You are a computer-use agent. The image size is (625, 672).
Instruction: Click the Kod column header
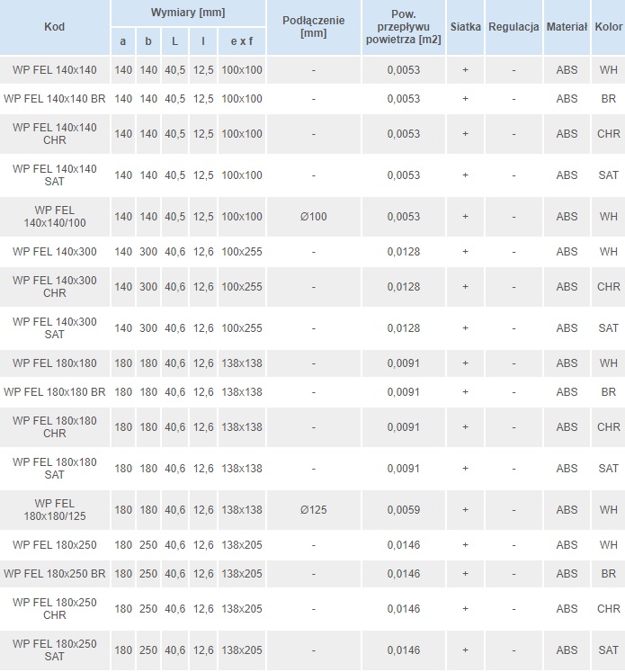click(54, 27)
